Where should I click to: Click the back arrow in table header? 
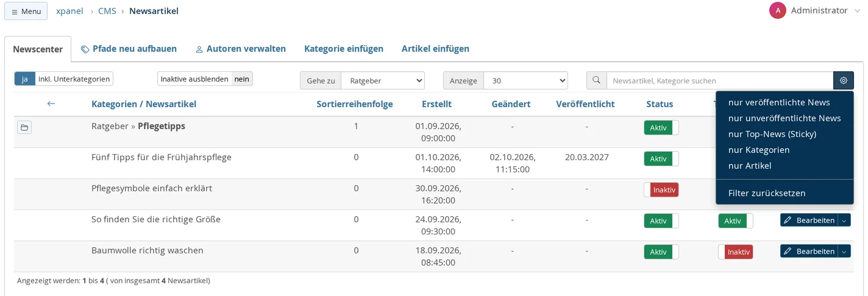pyautogui.click(x=51, y=104)
